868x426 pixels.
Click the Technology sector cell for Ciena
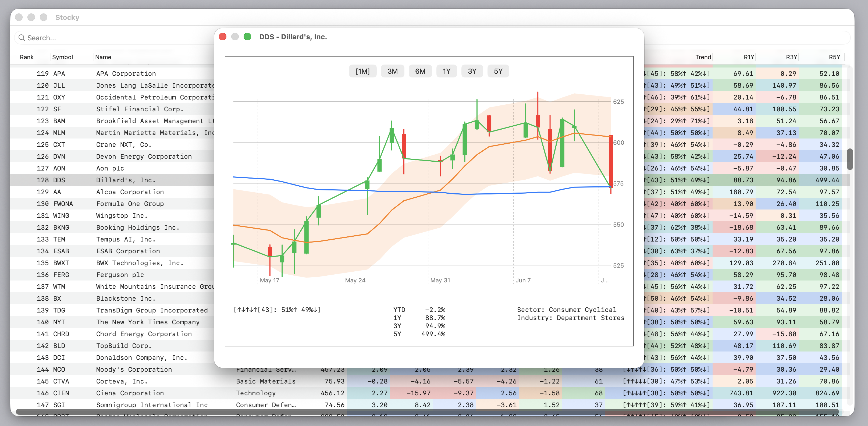coord(255,393)
